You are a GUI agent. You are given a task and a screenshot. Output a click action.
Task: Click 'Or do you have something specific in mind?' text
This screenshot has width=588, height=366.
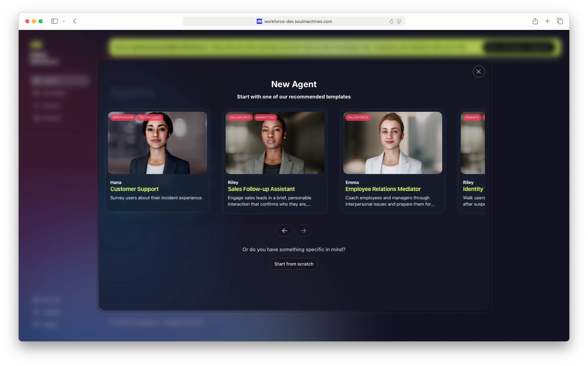294,250
